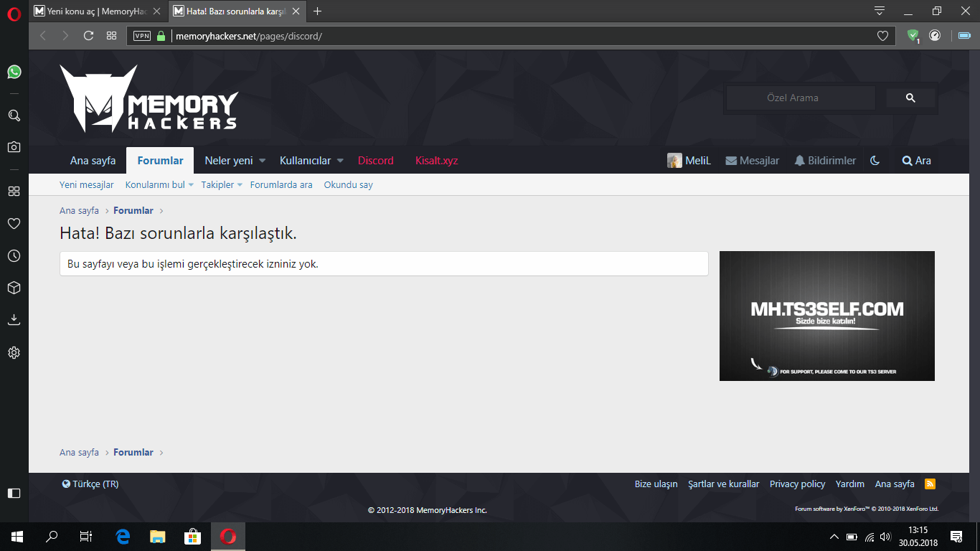Image resolution: width=980 pixels, height=551 pixels.
Task: Click the 'Özel Arama' search field
Action: point(800,98)
